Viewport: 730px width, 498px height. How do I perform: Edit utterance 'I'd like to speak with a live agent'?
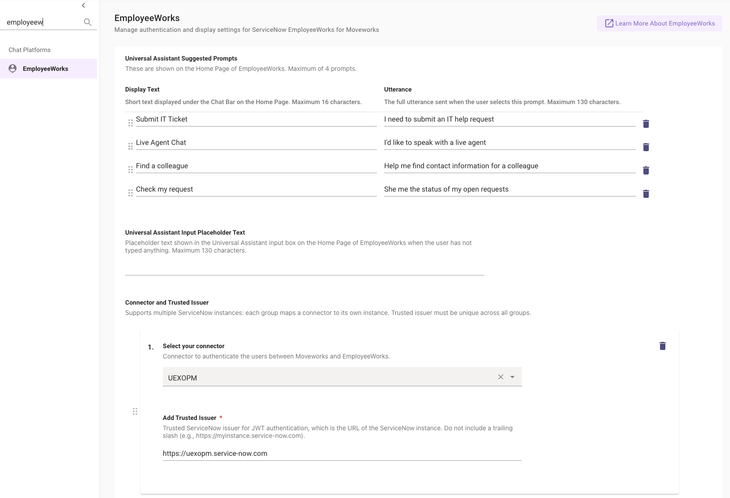point(509,143)
